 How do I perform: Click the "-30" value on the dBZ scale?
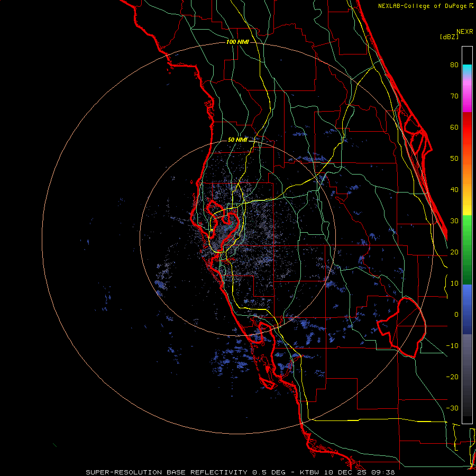(452, 408)
